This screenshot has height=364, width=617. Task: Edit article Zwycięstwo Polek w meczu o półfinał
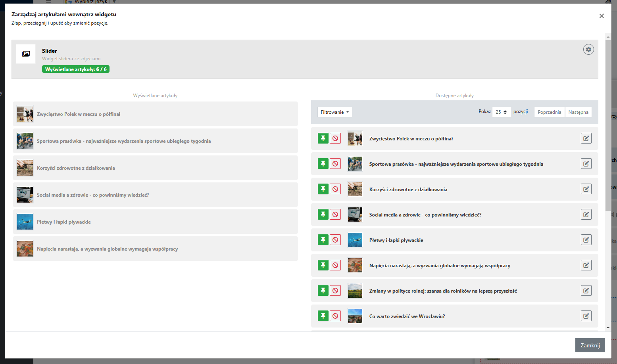tap(586, 138)
